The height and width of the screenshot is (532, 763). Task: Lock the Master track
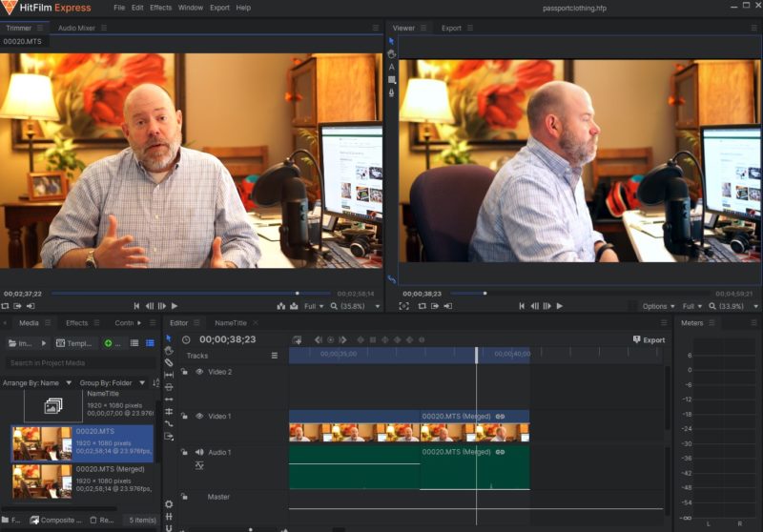point(184,497)
